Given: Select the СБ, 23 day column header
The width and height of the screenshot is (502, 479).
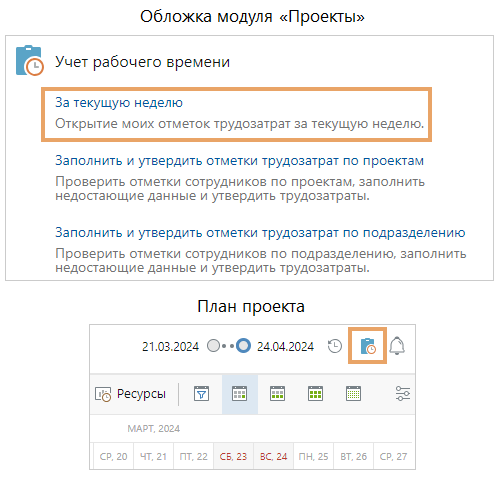Looking at the screenshot, I should coord(233,456).
